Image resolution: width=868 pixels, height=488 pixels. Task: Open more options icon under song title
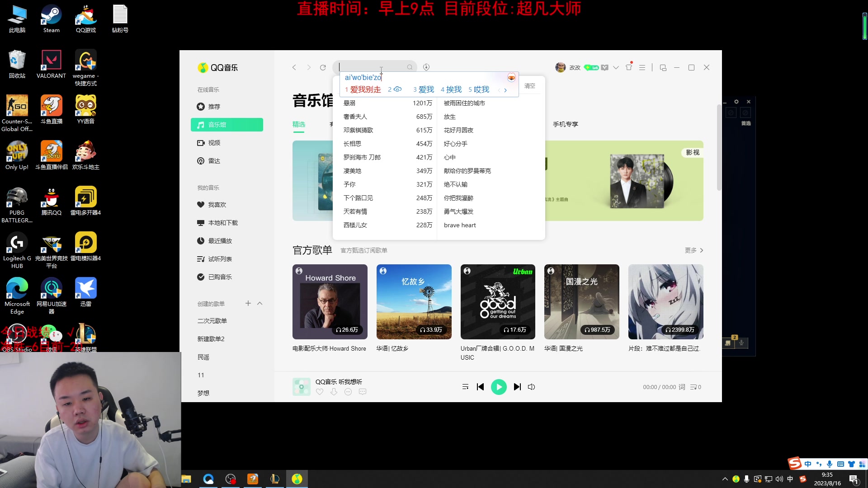(x=348, y=392)
